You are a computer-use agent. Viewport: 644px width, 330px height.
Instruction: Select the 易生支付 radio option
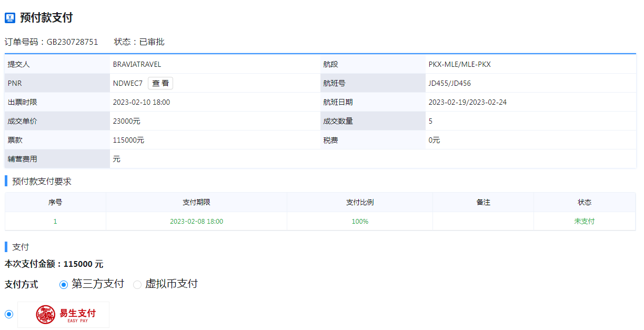(x=9, y=314)
